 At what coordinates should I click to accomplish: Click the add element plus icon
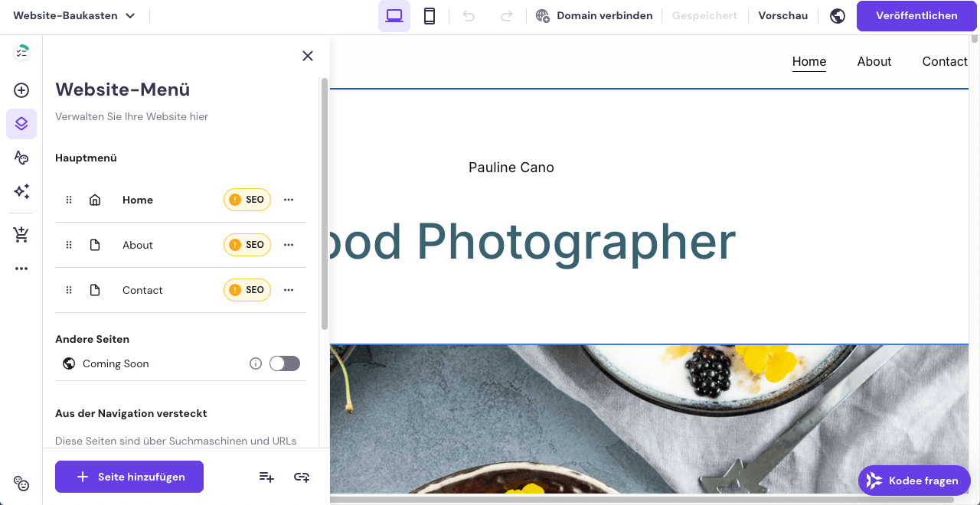(21, 90)
